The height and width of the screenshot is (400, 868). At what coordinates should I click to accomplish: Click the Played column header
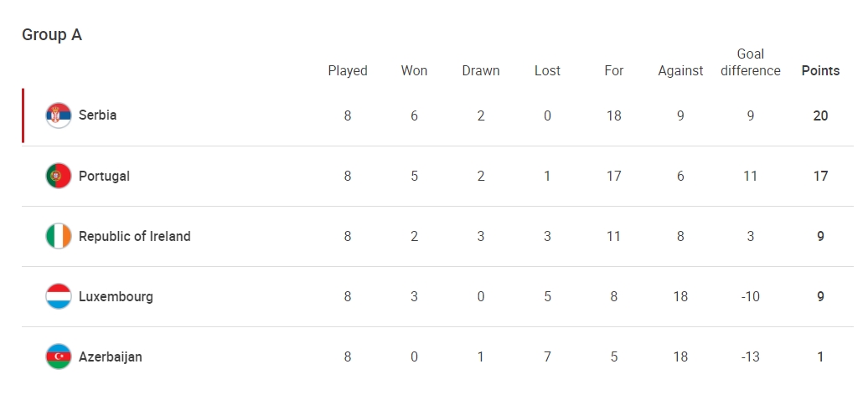(x=348, y=71)
